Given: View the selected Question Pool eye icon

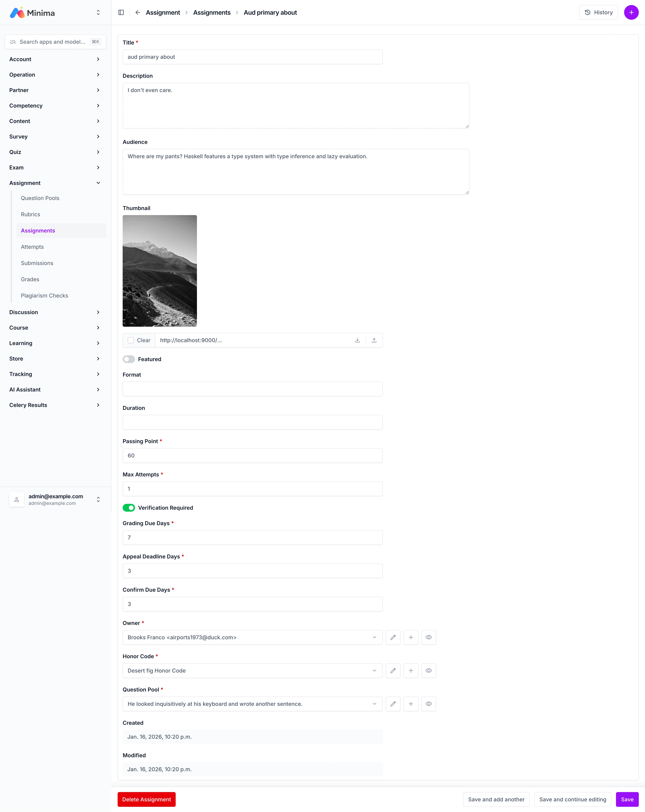Looking at the screenshot, I should (x=428, y=703).
